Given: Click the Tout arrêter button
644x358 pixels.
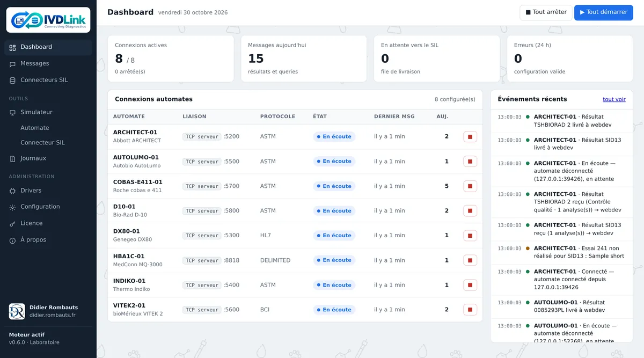Looking at the screenshot, I should [546, 12].
